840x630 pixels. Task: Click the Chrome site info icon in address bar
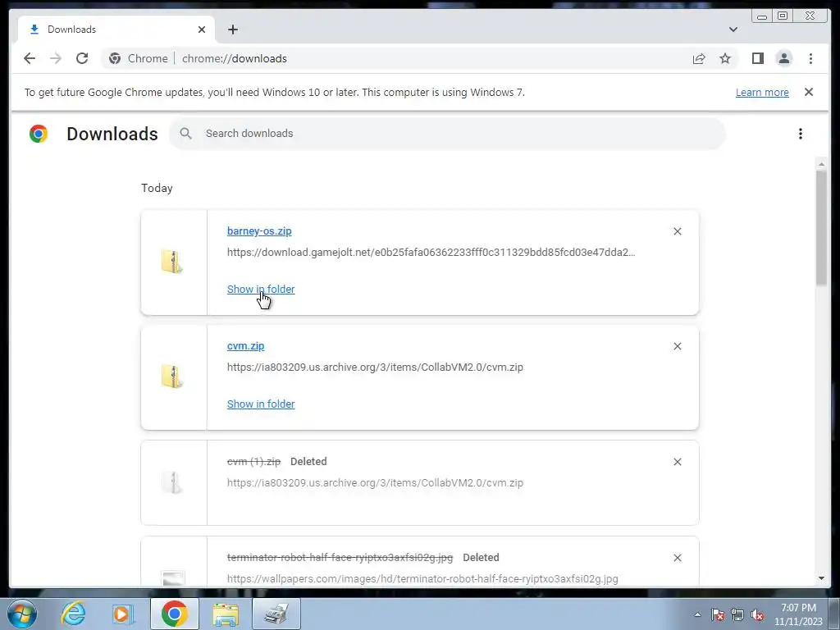115,58
